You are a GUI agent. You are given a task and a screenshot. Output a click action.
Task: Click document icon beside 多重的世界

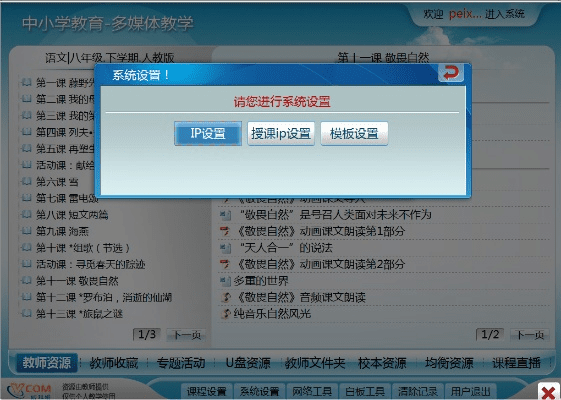[225, 281]
